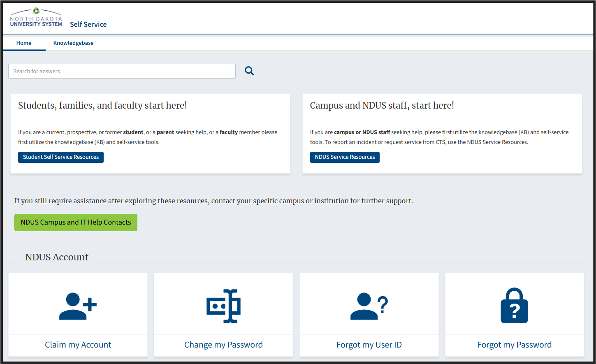
Task: Open NDUS Campus and IT Help Contacts
Action: (76, 223)
